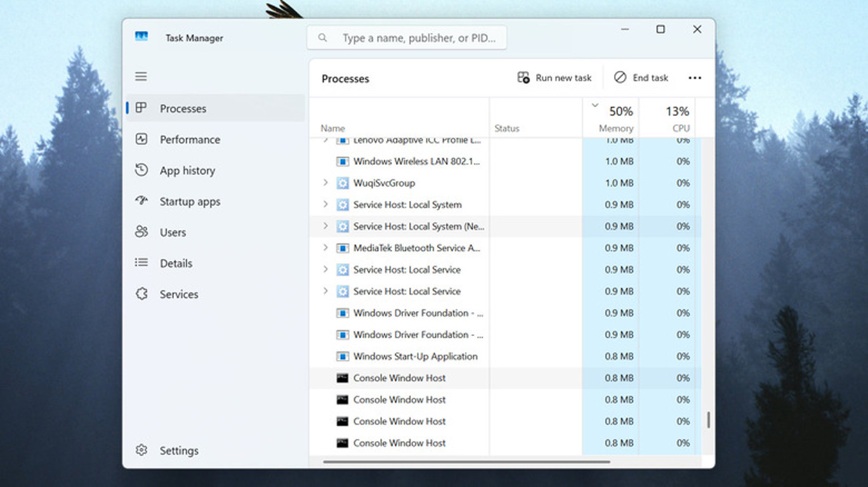The width and height of the screenshot is (868, 487).
Task: Toggle the sort arrow above Memory column
Action: pos(595,105)
